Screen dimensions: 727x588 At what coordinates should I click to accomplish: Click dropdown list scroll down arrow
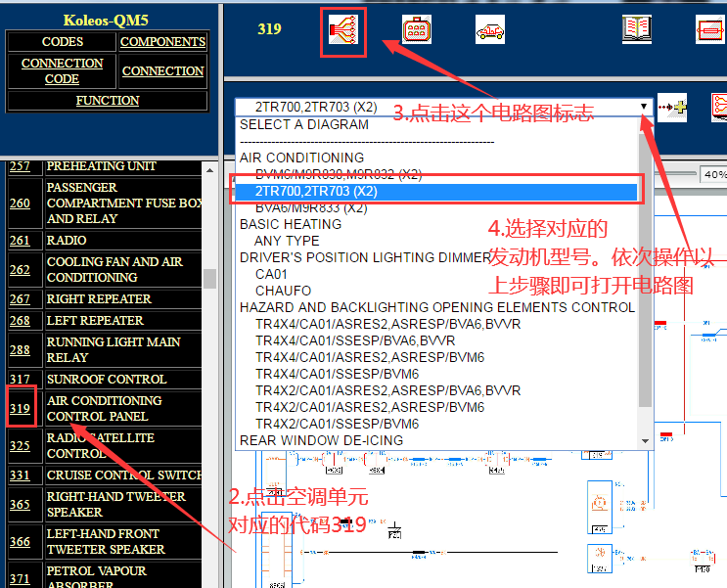pyautogui.click(x=645, y=441)
